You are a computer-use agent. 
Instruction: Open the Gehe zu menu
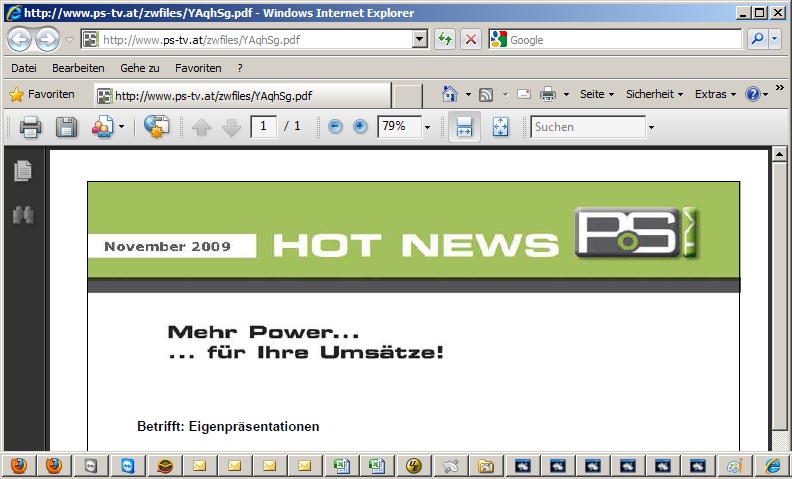139,68
